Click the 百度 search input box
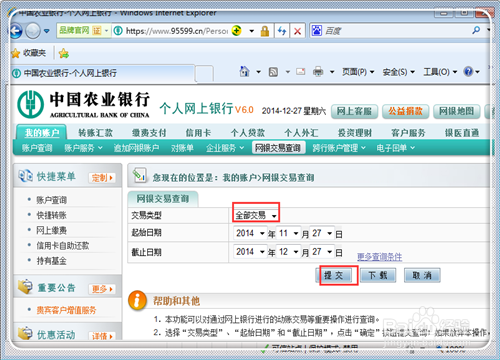Screen dimensions: 500x360 pos(396,31)
